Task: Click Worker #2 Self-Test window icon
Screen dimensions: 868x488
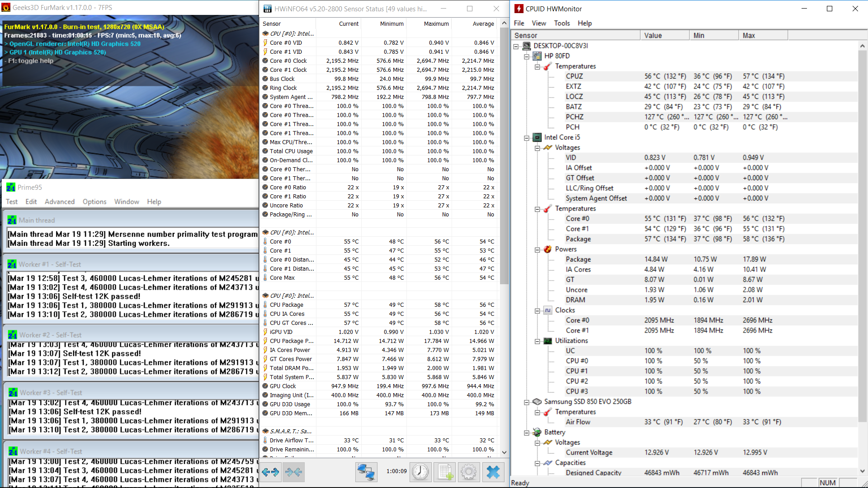Action: coord(13,335)
